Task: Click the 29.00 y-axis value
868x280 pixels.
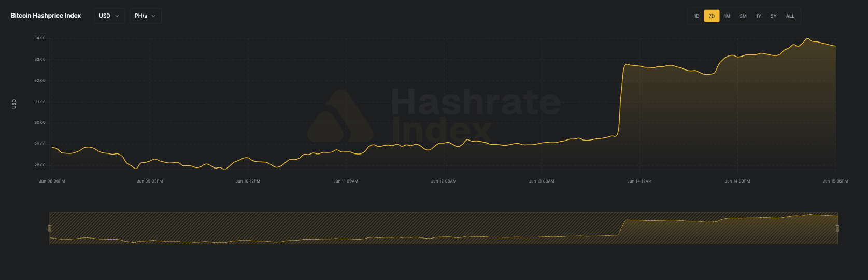Action: coord(40,144)
